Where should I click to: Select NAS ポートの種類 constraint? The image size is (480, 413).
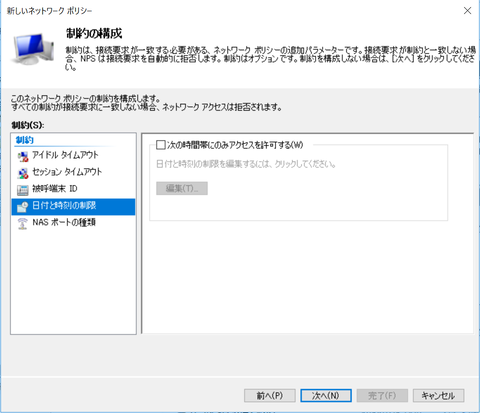click(73, 223)
